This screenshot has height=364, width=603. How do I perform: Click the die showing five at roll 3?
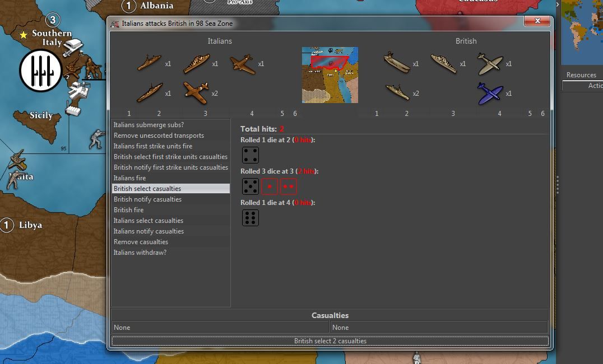(251, 186)
